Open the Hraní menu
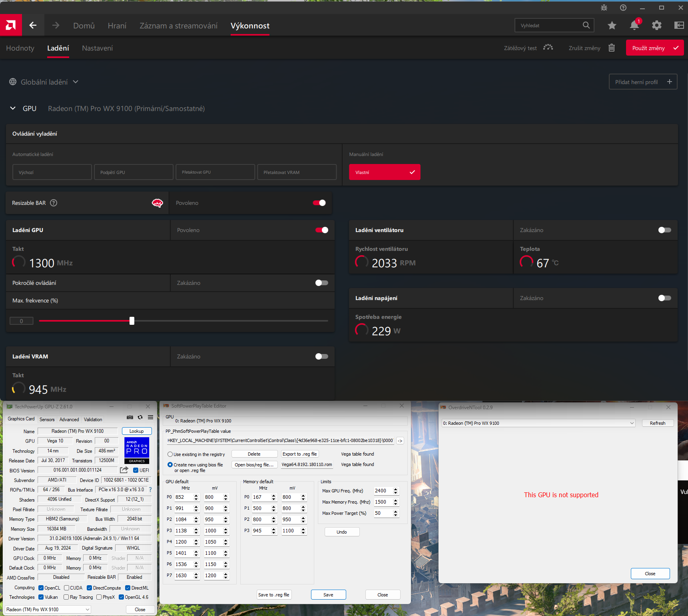Viewport: 688px width, 616px height. [117, 26]
